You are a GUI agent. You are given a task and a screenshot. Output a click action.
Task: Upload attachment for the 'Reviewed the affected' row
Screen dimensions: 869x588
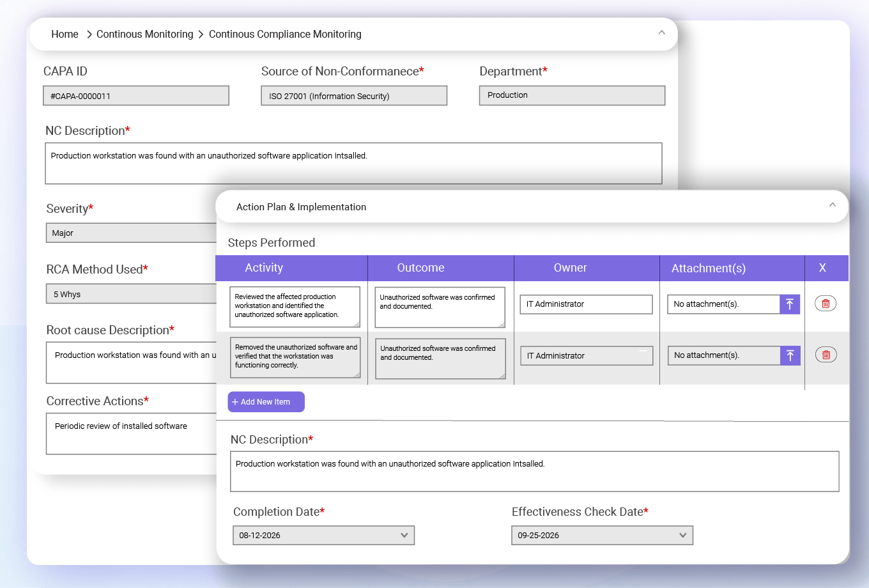(790, 304)
